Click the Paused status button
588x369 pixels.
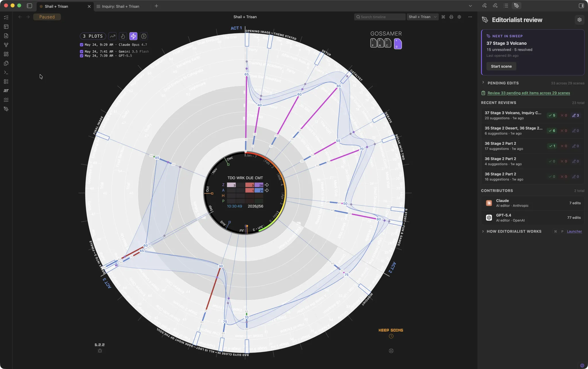click(47, 17)
